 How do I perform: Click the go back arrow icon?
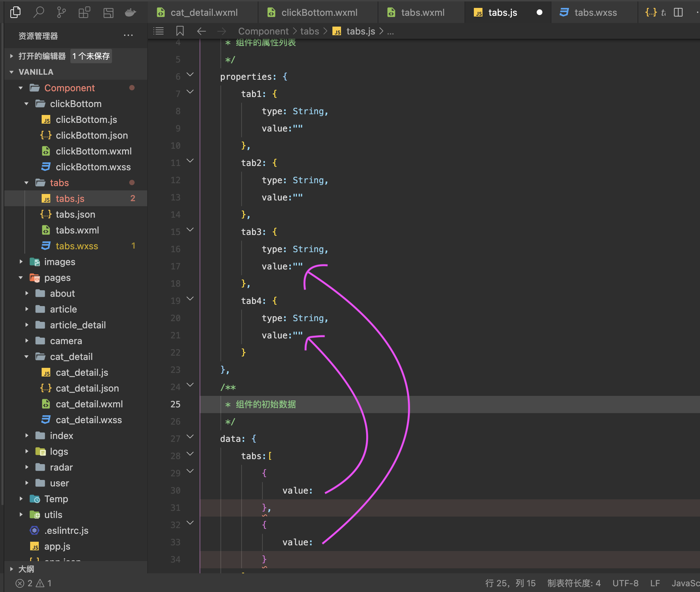[201, 31]
